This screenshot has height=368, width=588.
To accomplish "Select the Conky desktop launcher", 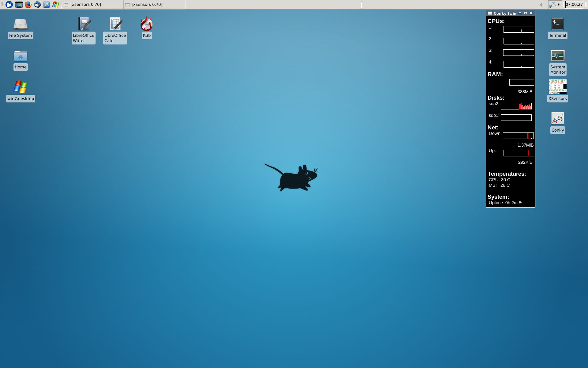I will [557, 118].
